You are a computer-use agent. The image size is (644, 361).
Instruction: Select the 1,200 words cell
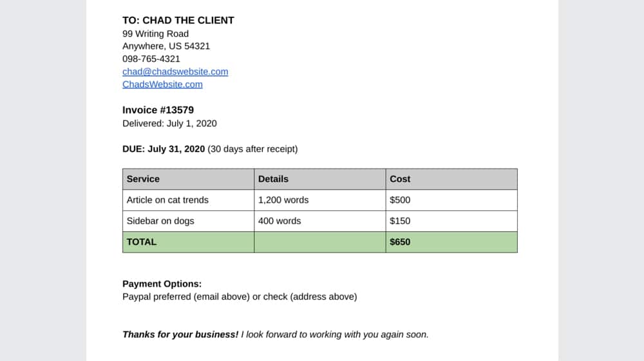[320, 200]
